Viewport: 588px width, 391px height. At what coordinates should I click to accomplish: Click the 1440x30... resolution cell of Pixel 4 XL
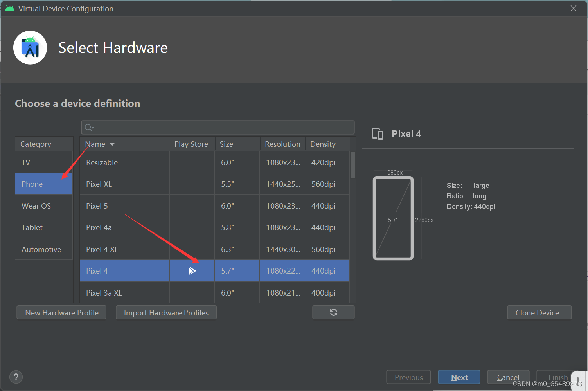pyautogui.click(x=283, y=249)
